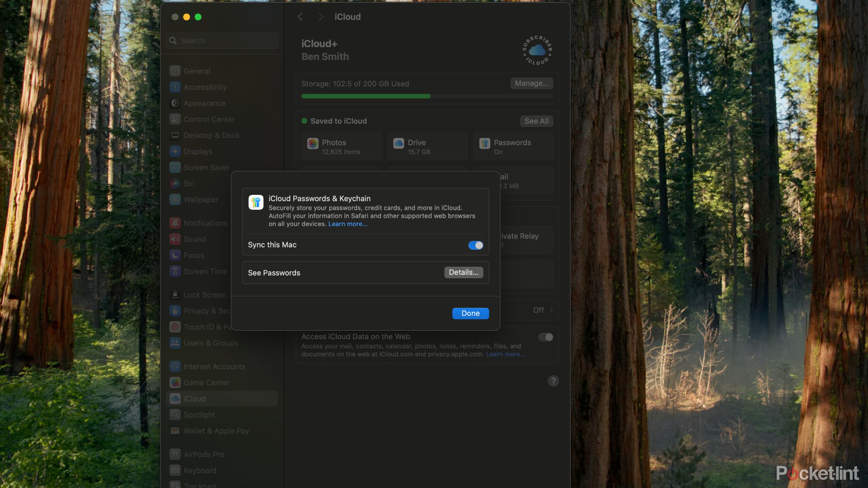Open Accessibility settings icon
This screenshot has height=488, width=868.
[175, 87]
